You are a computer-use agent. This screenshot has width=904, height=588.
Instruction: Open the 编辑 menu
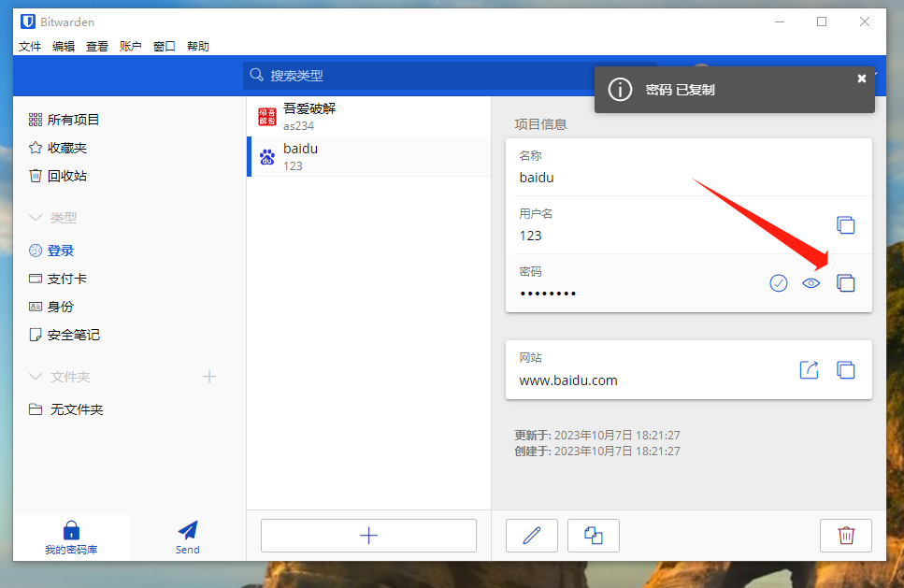point(64,46)
